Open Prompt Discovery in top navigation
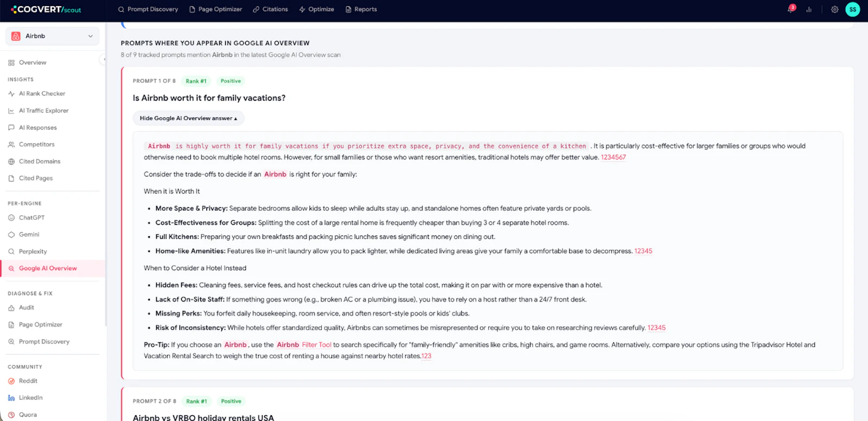The width and height of the screenshot is (868, 421). [x=148, y=9]
